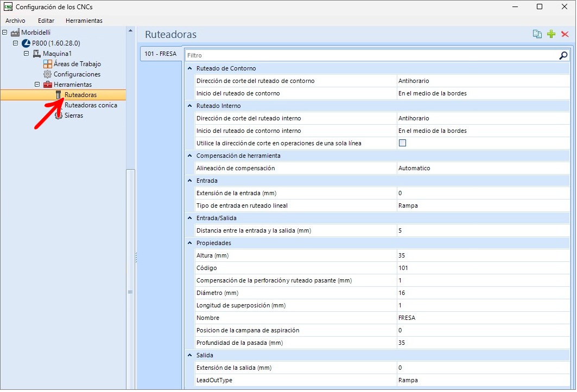Delete router with the red X icon
Screen dimensions: 577x392
[x=565, y=34]
